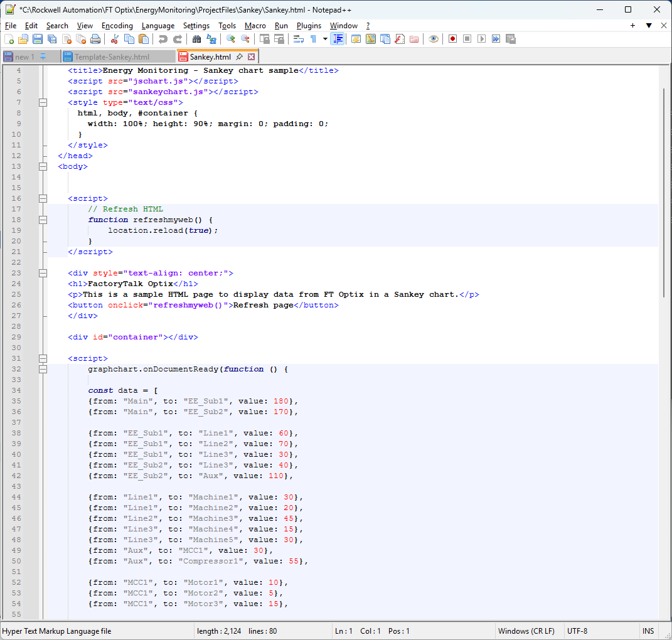Click the Cut scissors icon
The image size is (672, 640).
[114, 39]
